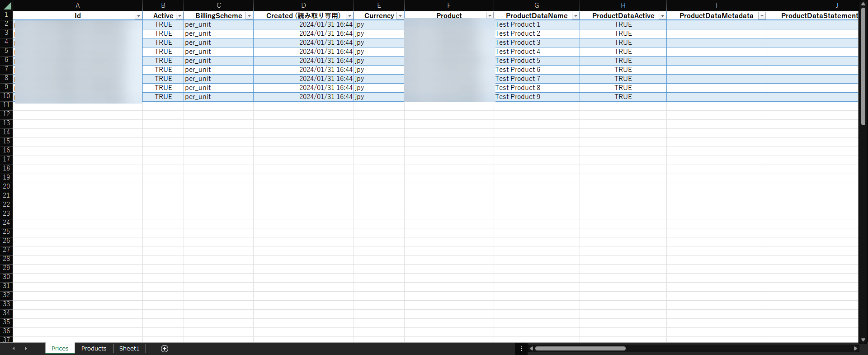Open the ProductDataMetadata filter dropdown
Viewport: 868px width, 355px height.
(762, 16)
